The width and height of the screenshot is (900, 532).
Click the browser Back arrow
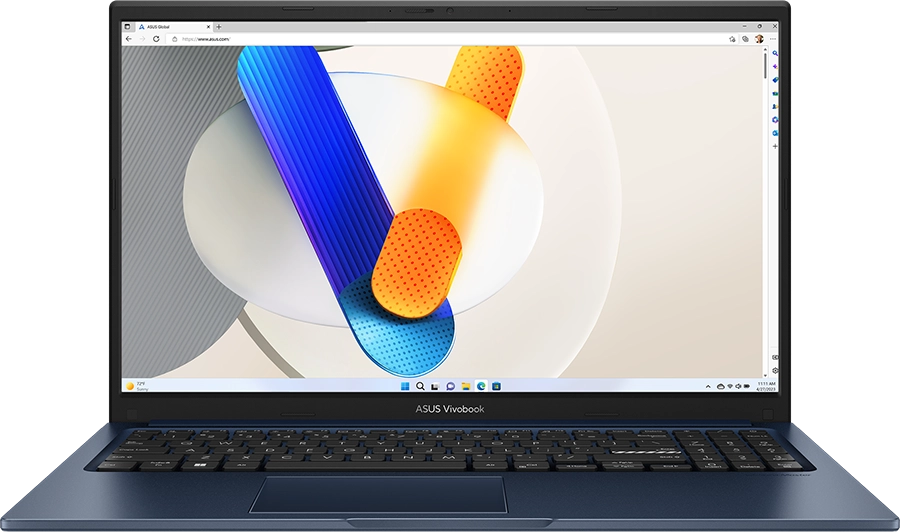[128, 39]
